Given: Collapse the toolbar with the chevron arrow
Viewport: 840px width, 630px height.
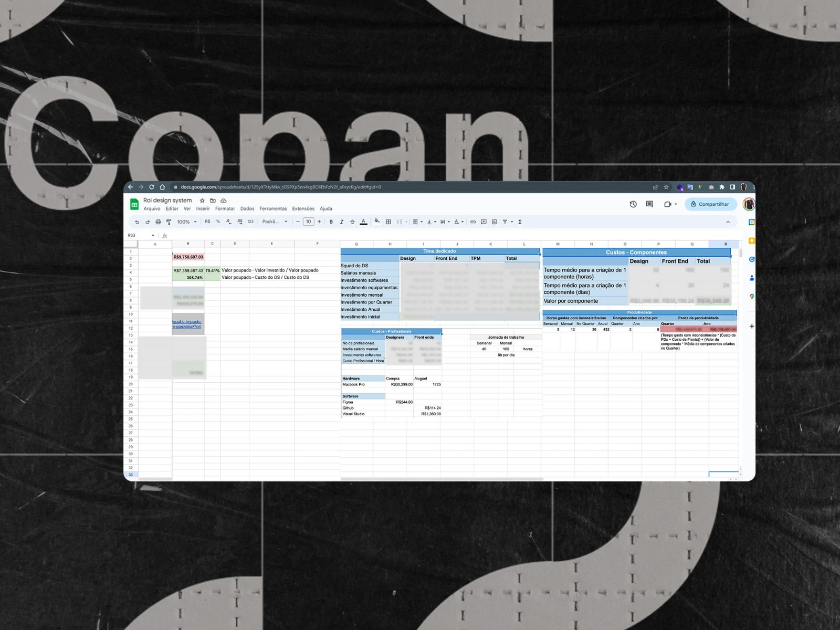Looking at the screenshot, I should [x=728, y=222].
